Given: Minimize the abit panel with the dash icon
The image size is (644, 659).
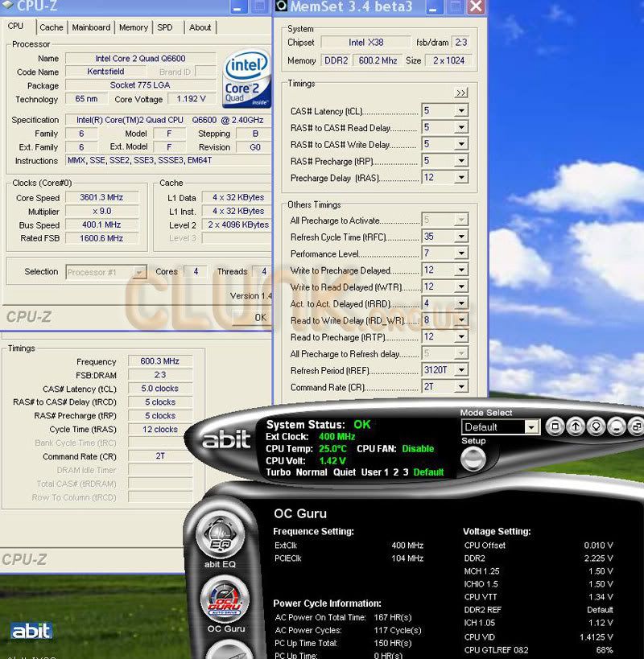Looking at the screenshot, I should 617,427.
